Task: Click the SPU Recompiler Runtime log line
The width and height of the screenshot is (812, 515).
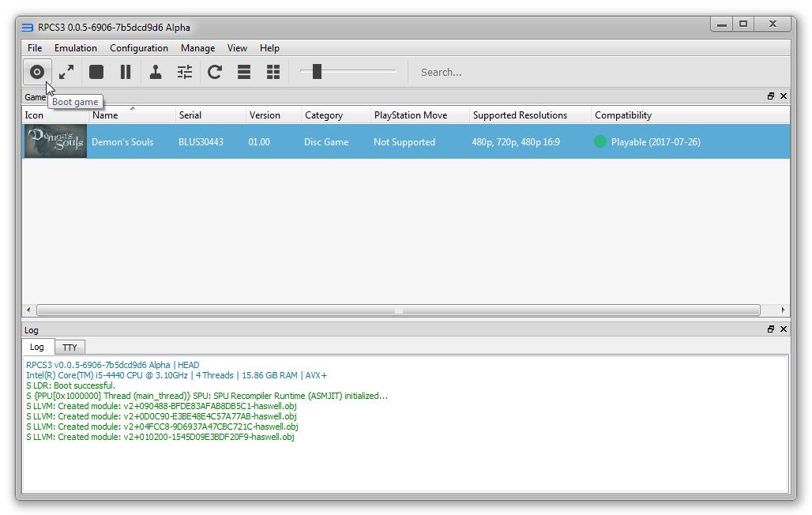Action: (207, 396)
